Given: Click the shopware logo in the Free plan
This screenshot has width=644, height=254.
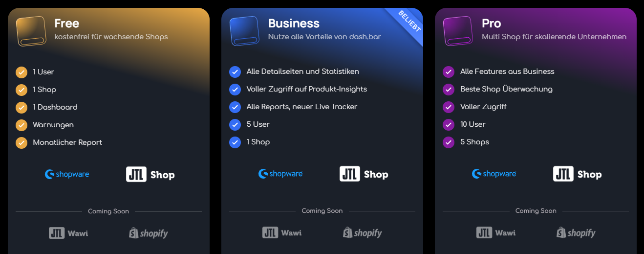Looking at the screenshot, I should click(x=67, y=174).
